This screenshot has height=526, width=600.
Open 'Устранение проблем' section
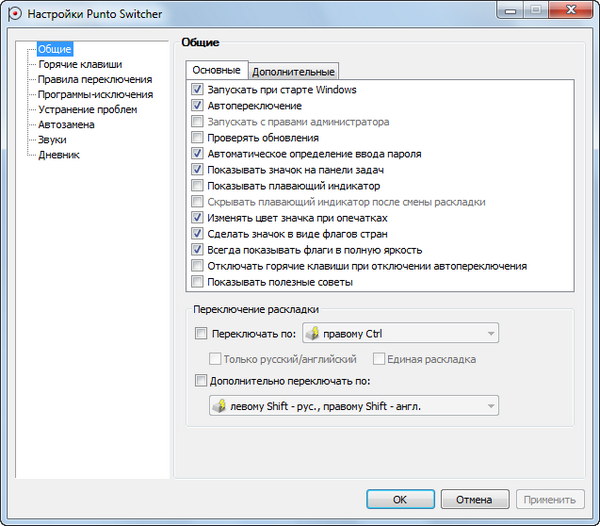click(87, 109)
